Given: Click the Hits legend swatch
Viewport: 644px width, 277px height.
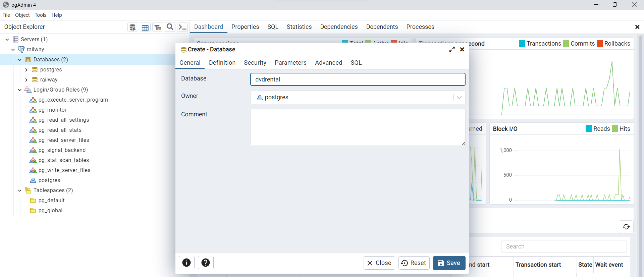Looking at the screenshot, I should tap(615, 129).
